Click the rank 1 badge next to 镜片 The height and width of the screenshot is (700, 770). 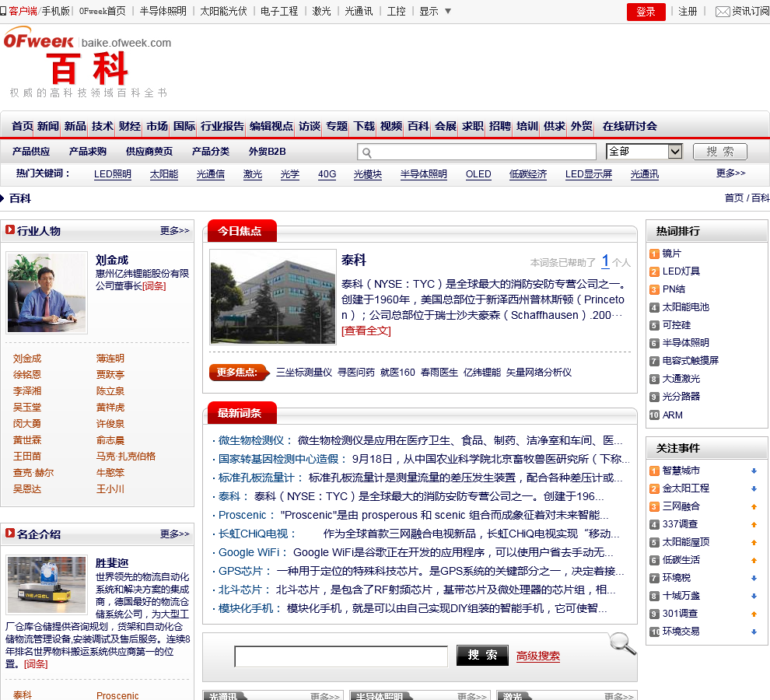pos(654,254)
